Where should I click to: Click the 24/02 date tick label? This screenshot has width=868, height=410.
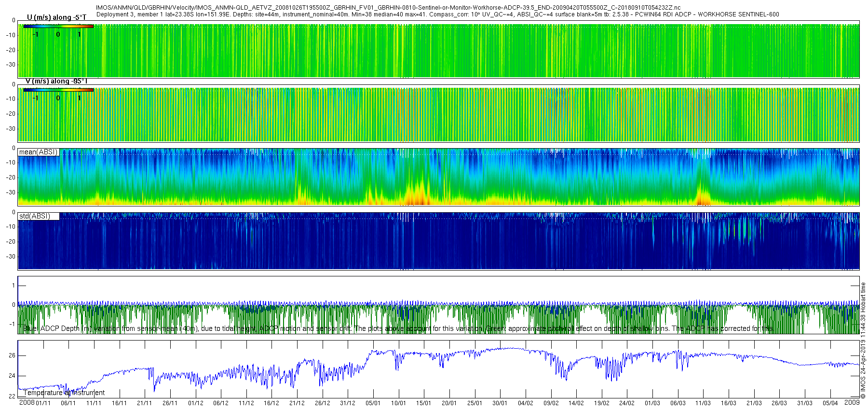point(627,403)
